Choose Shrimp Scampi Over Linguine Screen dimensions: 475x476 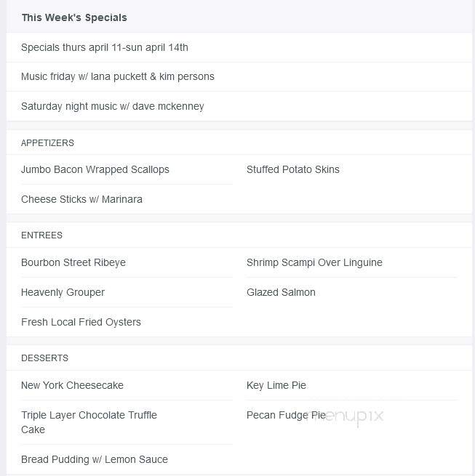point(314,262)
